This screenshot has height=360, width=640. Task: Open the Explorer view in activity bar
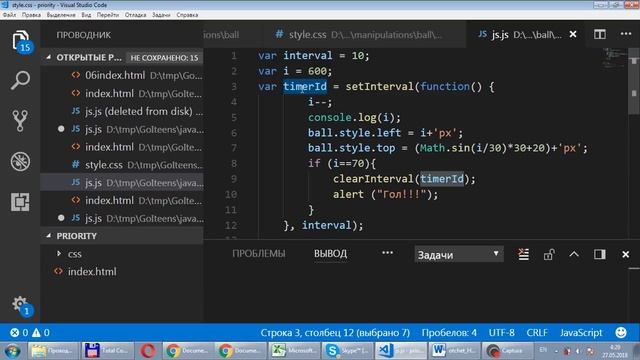tap(20, 41)
